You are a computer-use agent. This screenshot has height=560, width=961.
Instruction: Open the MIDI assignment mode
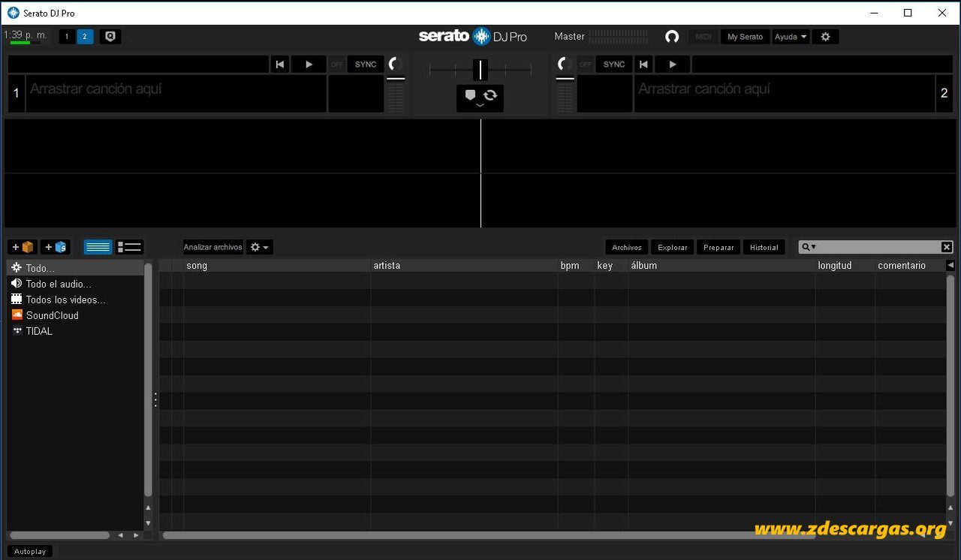(x=703, y=36)
